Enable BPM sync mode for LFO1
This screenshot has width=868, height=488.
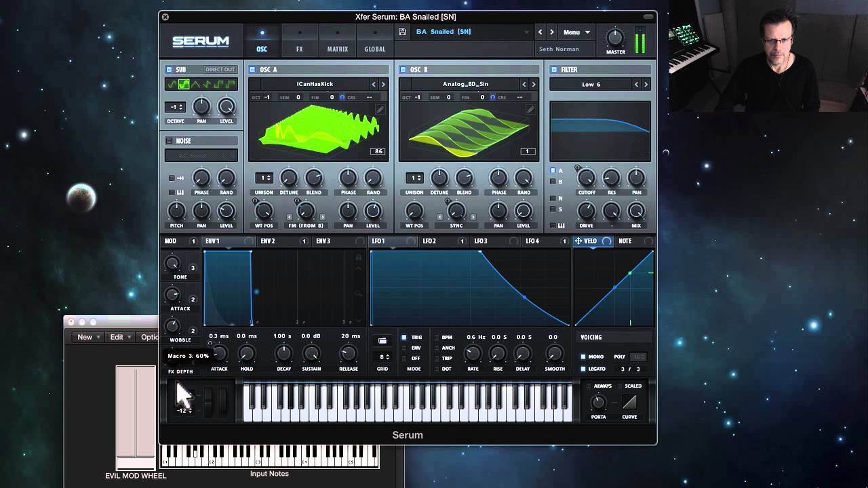(437, 337)
